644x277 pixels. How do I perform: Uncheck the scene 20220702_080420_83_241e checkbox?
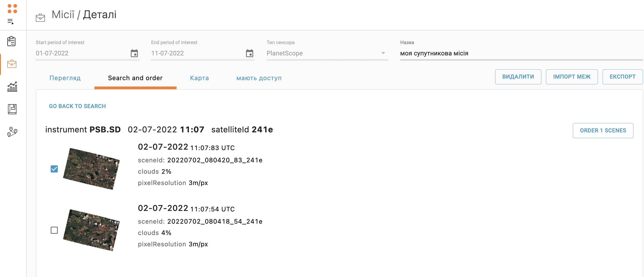pos(54,169)
